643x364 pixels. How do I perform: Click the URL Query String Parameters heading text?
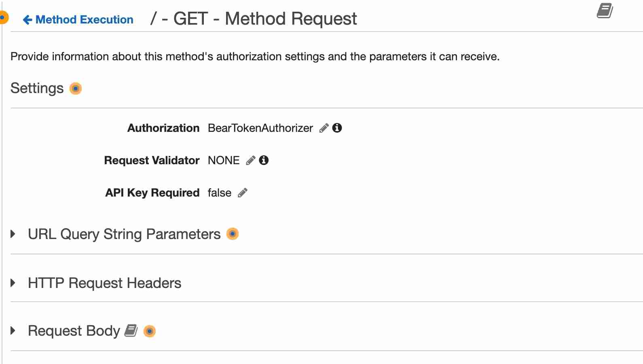[x=124, y=234]
